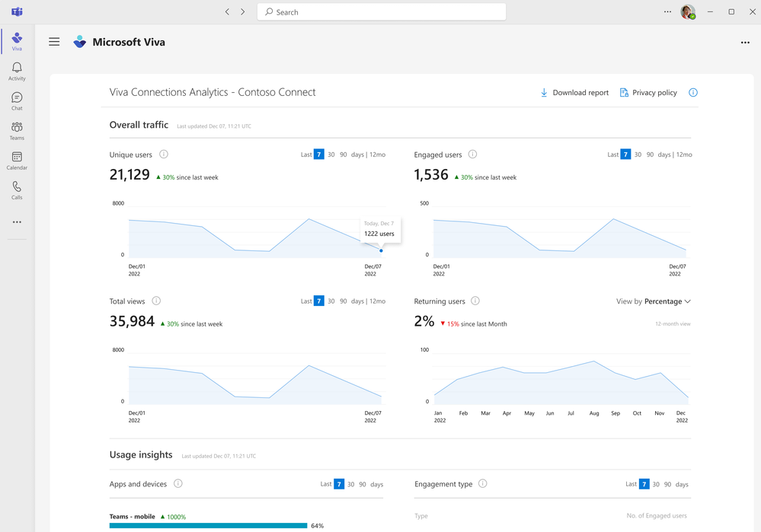This screenshot has height=532, width=761.
Task: Click the Usage insights heading
Action: 141,454
